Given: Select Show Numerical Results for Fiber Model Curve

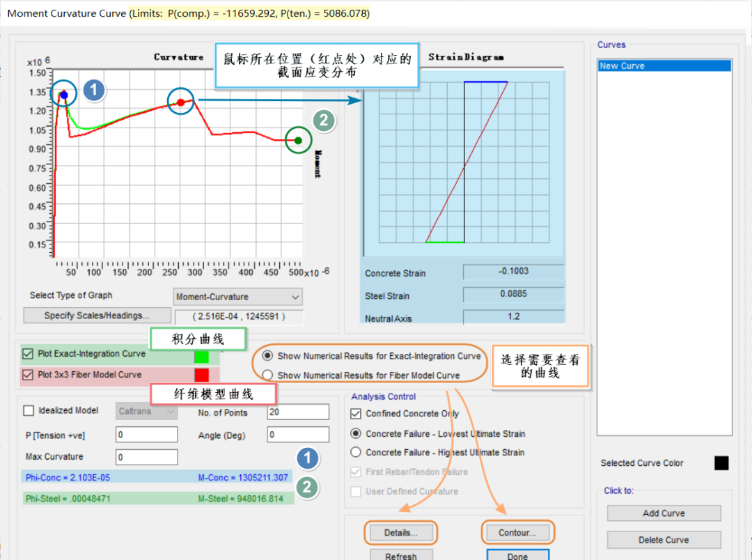Looking at the screenshot, I should click(268, 375).
